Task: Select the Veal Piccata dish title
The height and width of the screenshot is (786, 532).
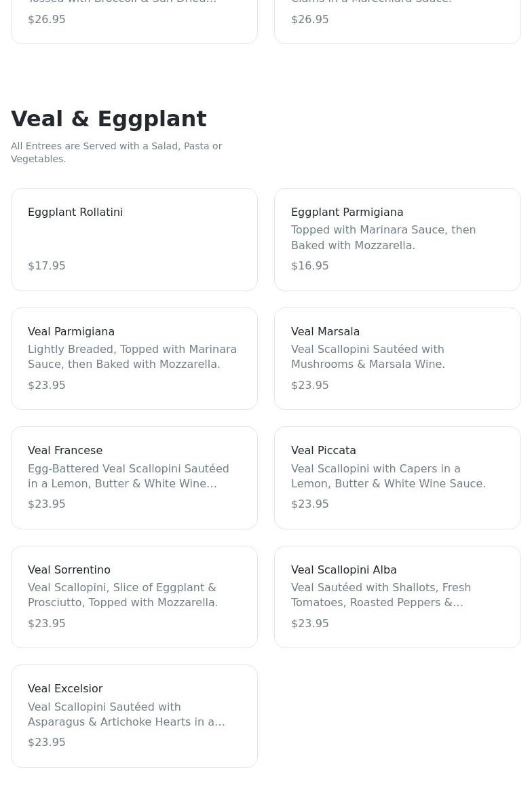Action: point(323,451)
